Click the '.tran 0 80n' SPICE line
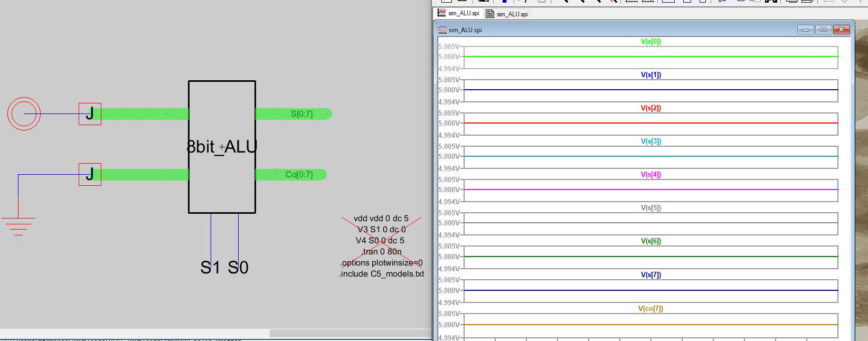 [382, 252]
